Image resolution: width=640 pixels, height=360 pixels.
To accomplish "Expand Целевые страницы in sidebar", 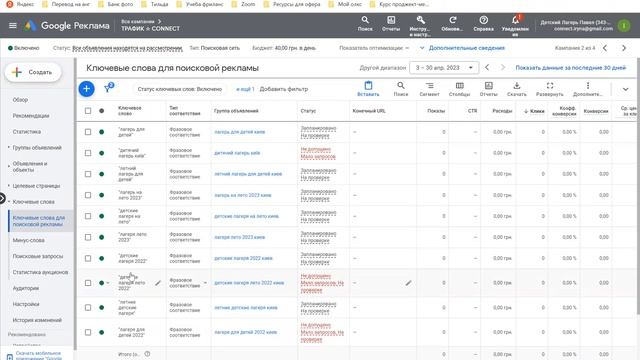I will [x=9, y=186].
